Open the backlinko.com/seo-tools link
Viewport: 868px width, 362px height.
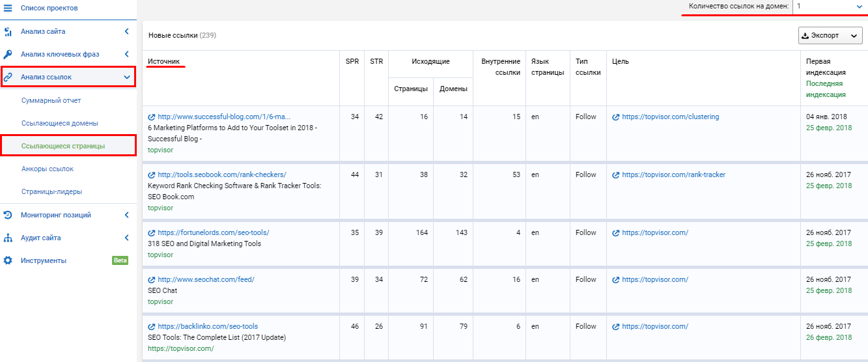(x=208, y=327)
